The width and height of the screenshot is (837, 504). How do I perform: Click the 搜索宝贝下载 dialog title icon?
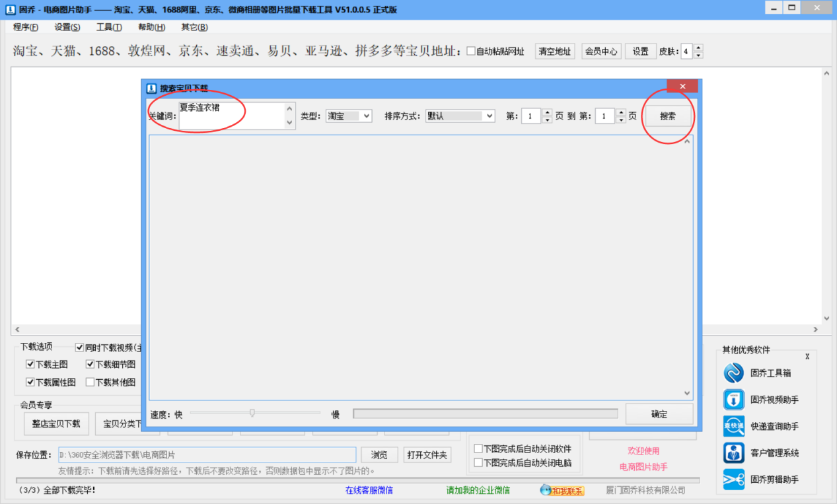click(151, 87)
